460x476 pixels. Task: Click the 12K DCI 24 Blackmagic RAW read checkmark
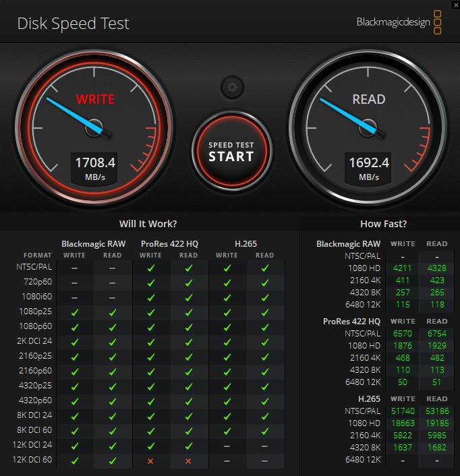113,446
